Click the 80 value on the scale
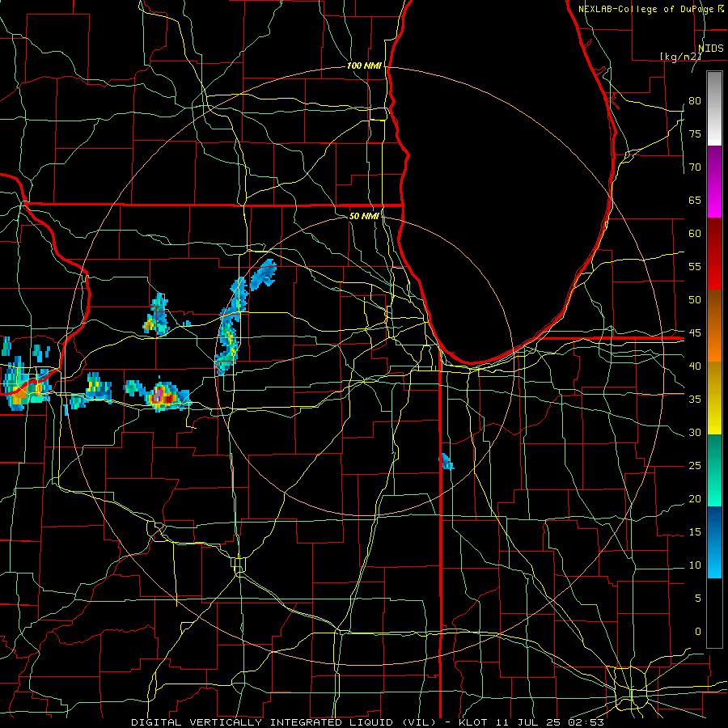This screenshot has height=728, width=728. click(695, 101)
